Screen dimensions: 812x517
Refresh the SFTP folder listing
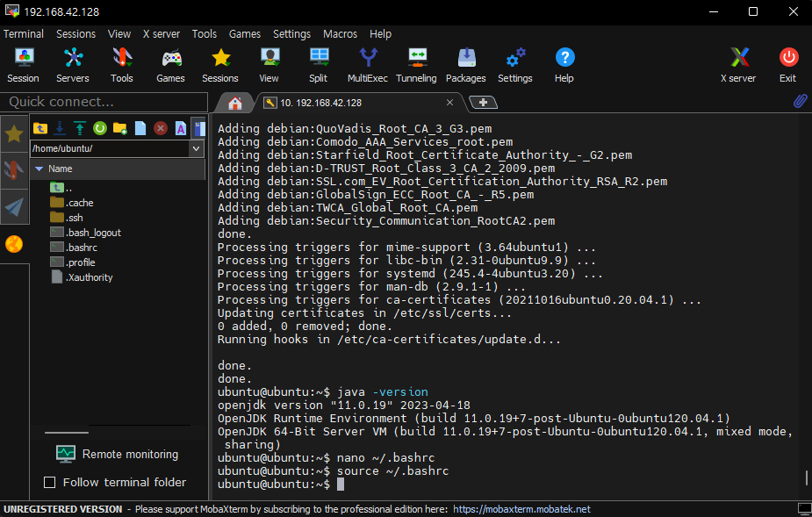pyautogui.click(x=100, y=128)
